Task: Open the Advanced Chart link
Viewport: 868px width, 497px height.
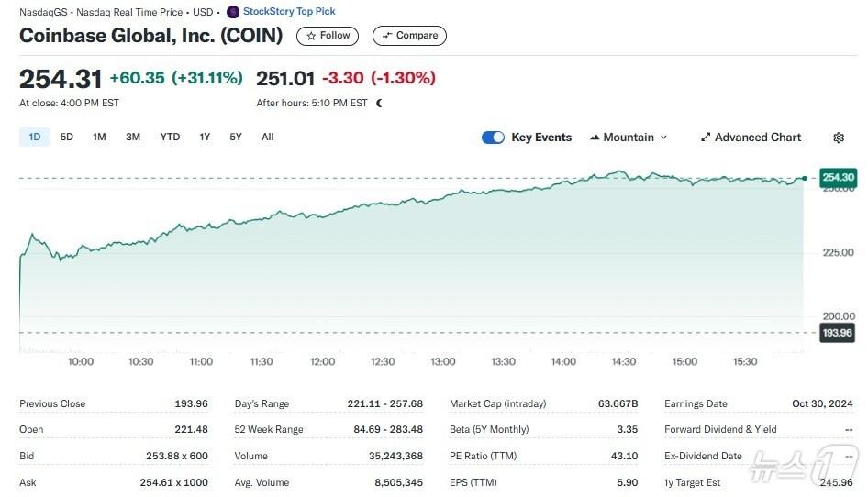Action: [758, 138]
